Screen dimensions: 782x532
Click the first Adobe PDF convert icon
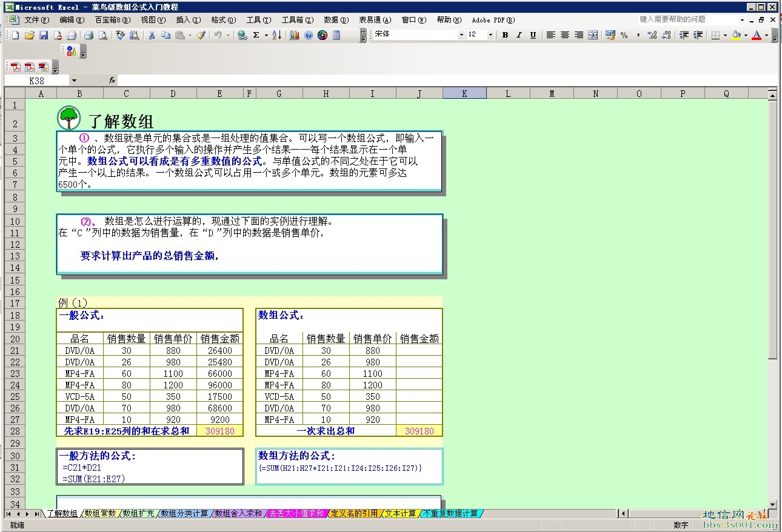[x=16, y=67]
